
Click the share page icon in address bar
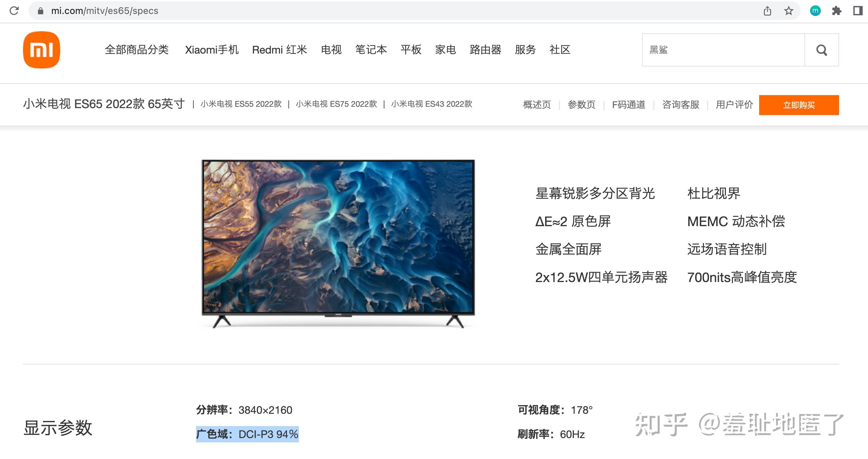(x=767, y=11)
